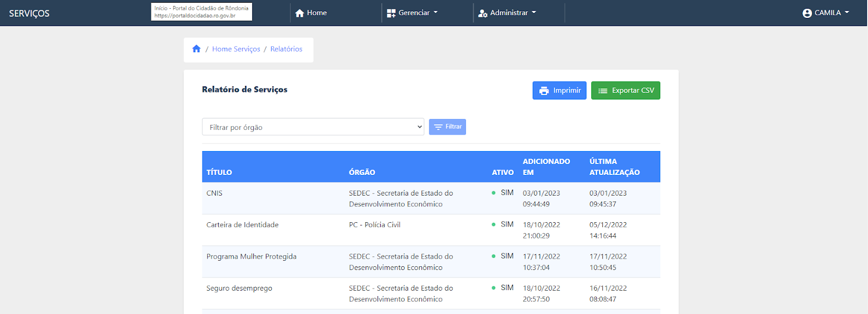Click the ÚLTIMA ATUALIZAÇÃO column header
Viewport: 868px width, 314px height.
615,167
